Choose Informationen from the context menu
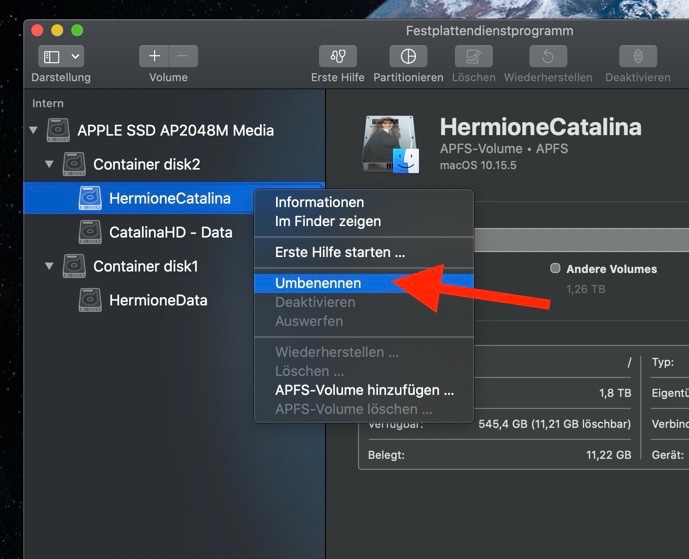The image size is (689, 559). pyautogui.click(x=319, y=202)
